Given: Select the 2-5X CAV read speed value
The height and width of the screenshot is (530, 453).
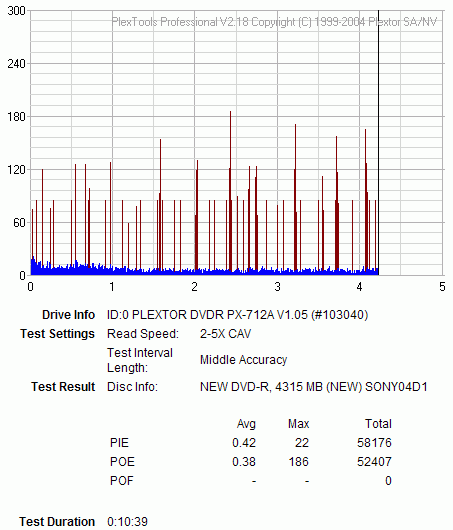Looking at the screenshot, I should pos(225,334).
